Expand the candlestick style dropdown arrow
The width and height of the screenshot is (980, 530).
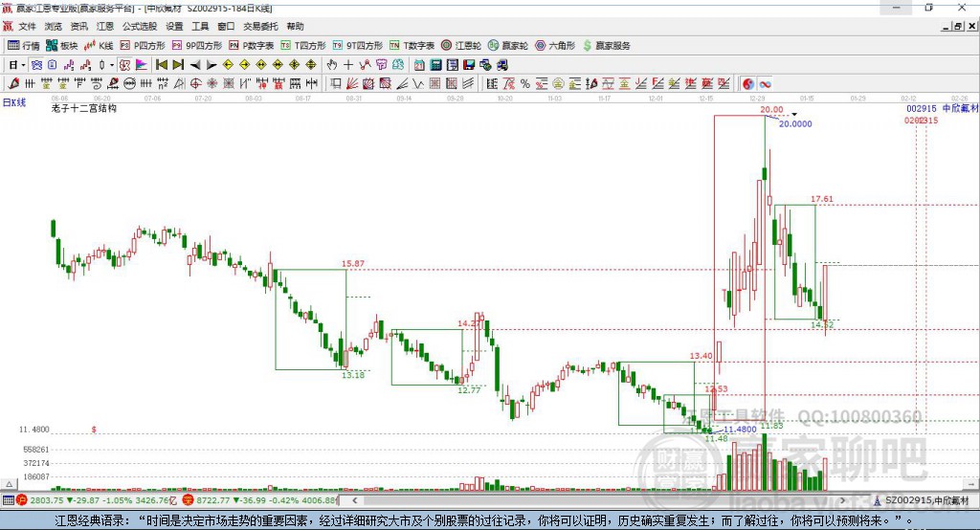click(x=112, y=65)
